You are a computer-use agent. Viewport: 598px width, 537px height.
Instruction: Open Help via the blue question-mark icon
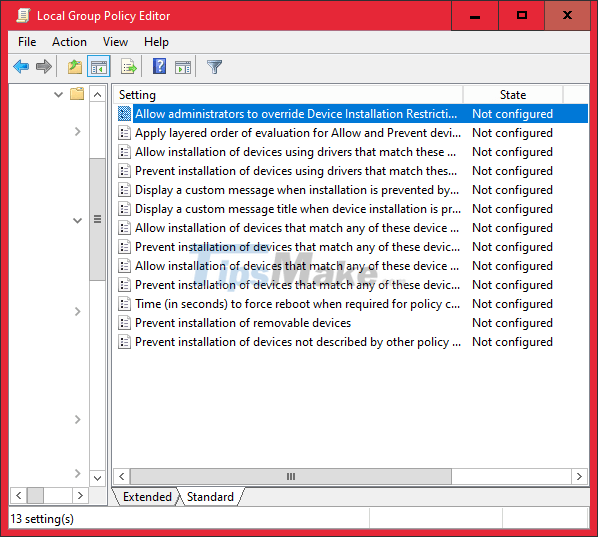[159, 66]
